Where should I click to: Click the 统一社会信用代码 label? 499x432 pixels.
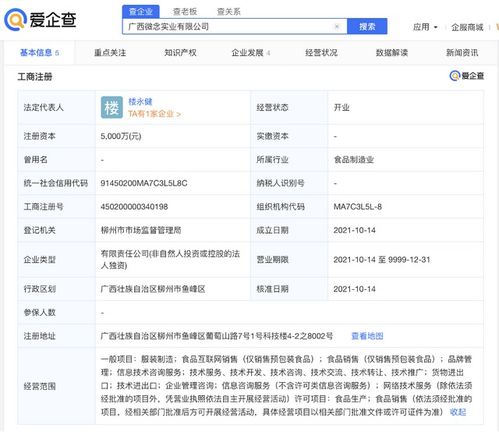[x=56, y=183]
